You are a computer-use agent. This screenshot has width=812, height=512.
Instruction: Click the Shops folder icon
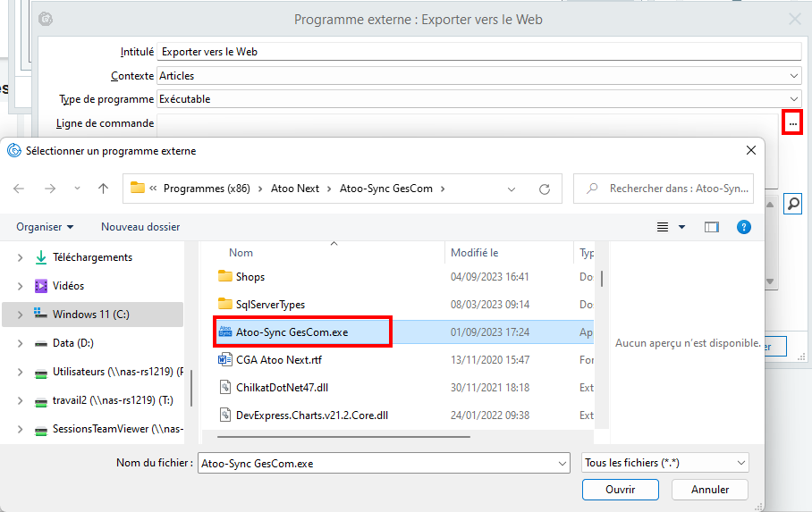tap(224, 276)
